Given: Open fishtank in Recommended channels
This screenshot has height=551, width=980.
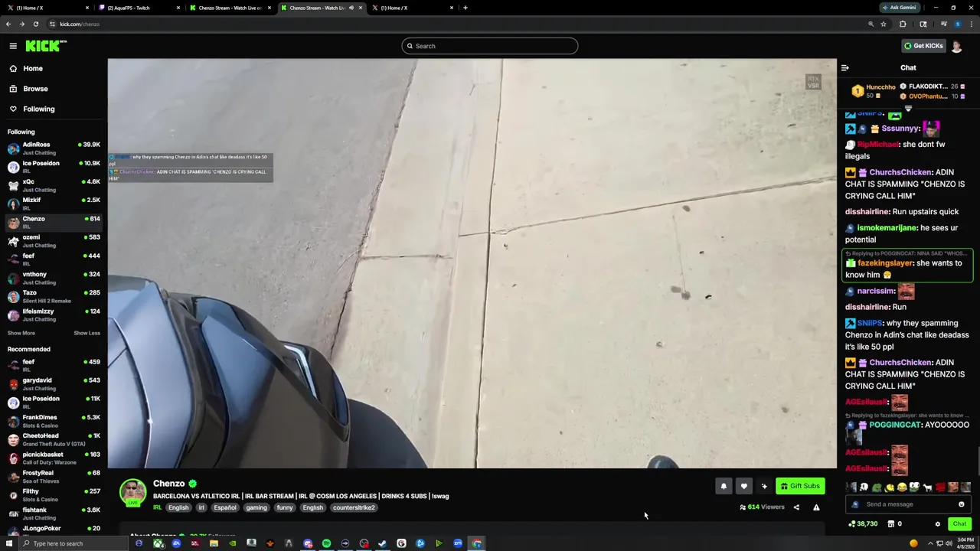Looking at the screenshot, I should (54, 514).
